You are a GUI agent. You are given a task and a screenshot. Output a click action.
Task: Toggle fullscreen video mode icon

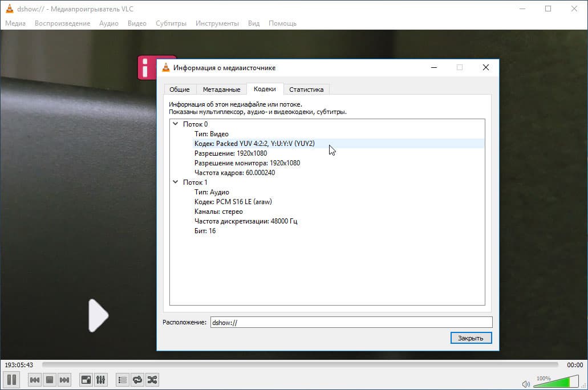86,380
